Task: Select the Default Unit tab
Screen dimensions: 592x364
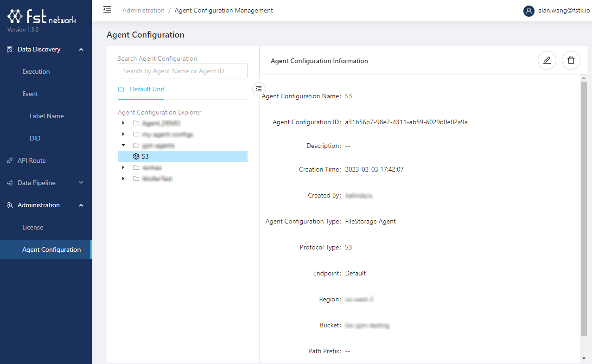Action: pyautogui.click(x=146, y=89)
